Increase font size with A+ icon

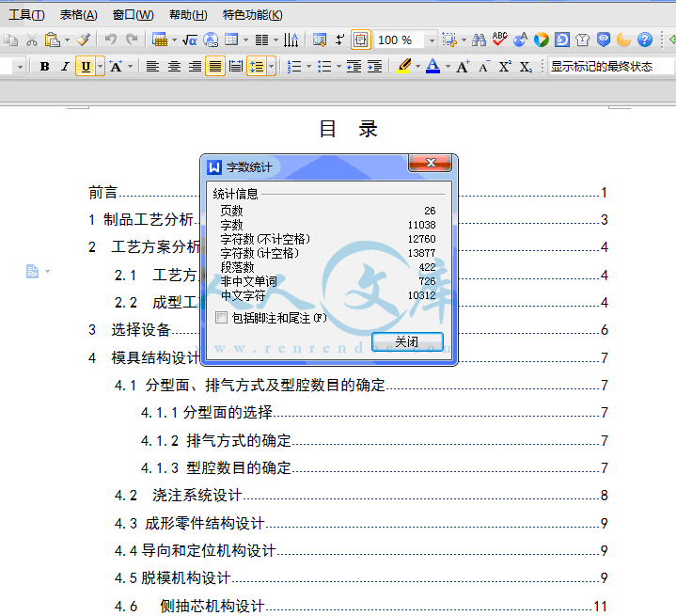coord(463,67)
